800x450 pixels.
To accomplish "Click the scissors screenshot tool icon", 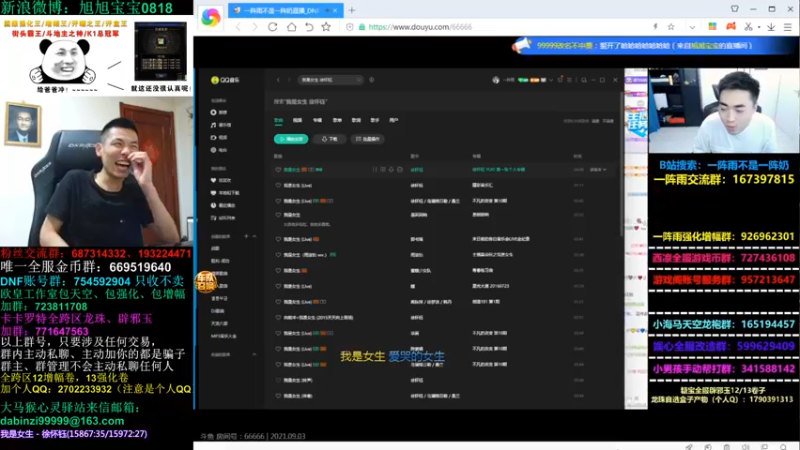I will click(x=748, y=27).
